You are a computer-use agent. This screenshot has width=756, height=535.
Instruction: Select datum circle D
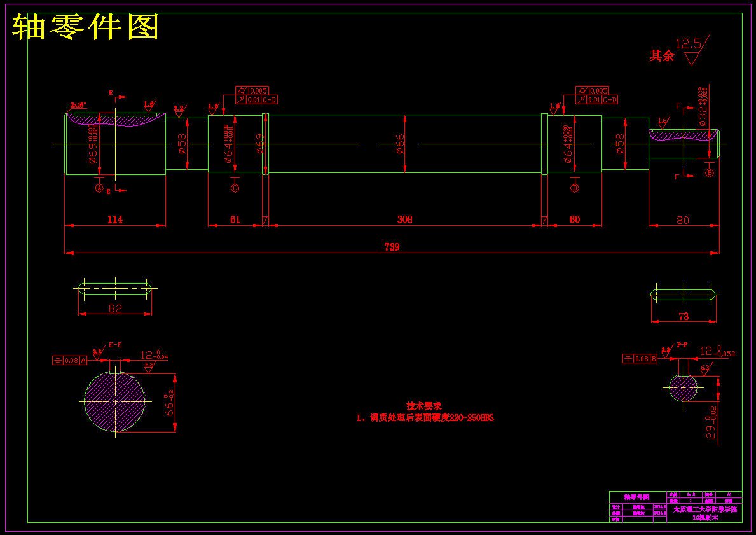click(x=574, y=188)
